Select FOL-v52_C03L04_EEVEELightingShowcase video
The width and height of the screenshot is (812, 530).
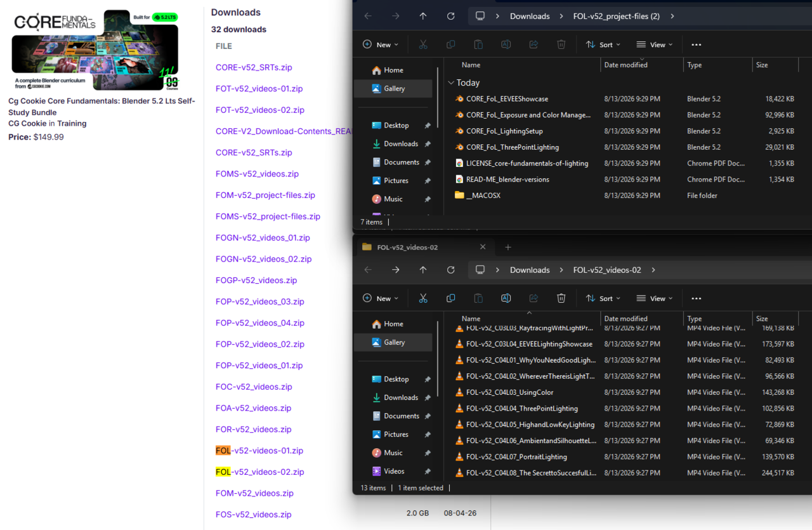tap(529, 344)
